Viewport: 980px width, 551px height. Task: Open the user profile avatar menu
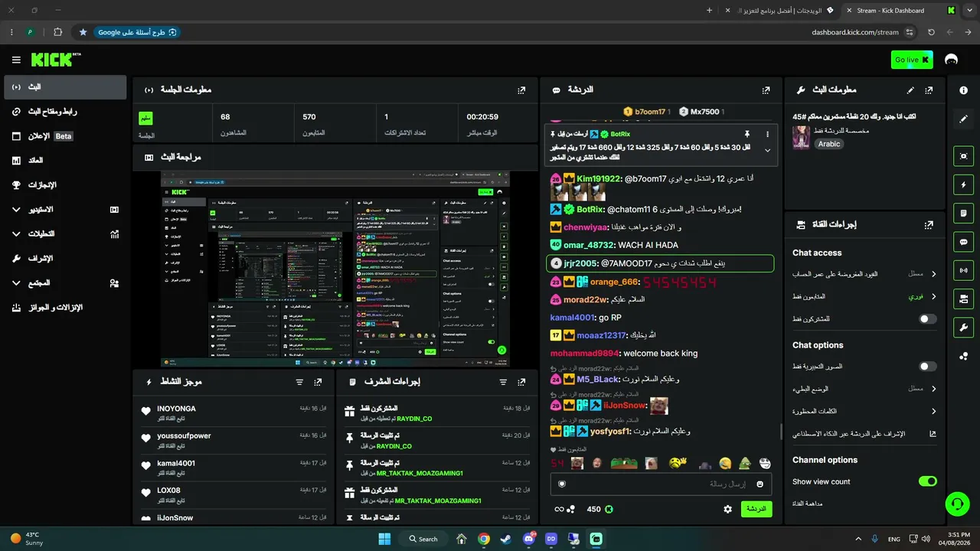pyautogui.click(x=952, y=60)
